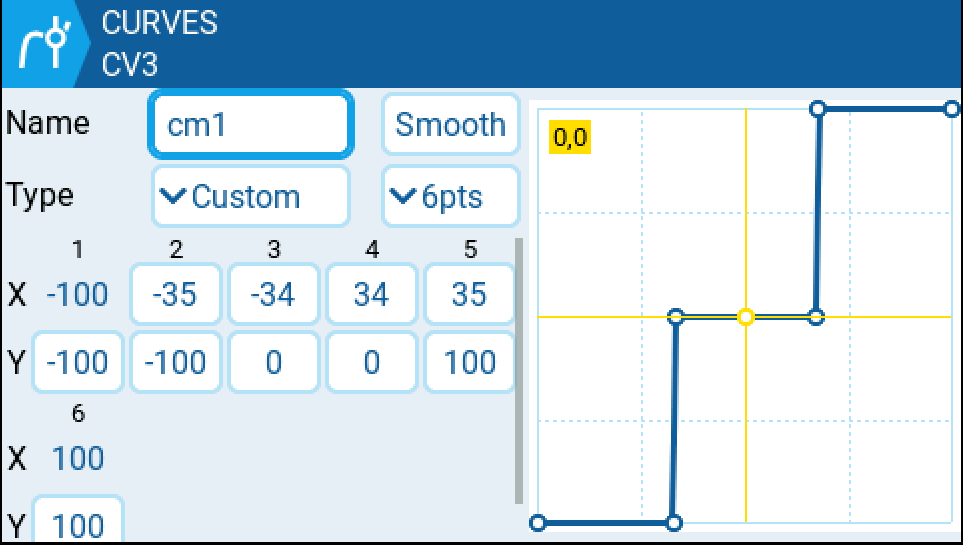This screenshot has height=545, width=963.
Task: Click the yellow 0,0 coordinate label
Action: 570,139
